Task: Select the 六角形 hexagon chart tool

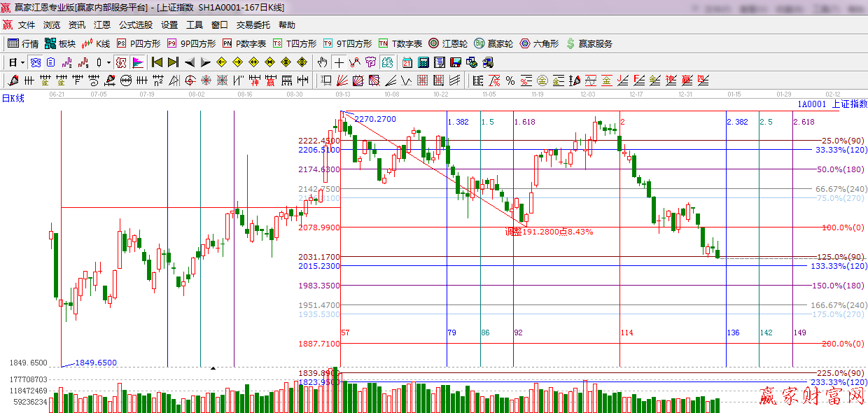Action: coord(539,43)
